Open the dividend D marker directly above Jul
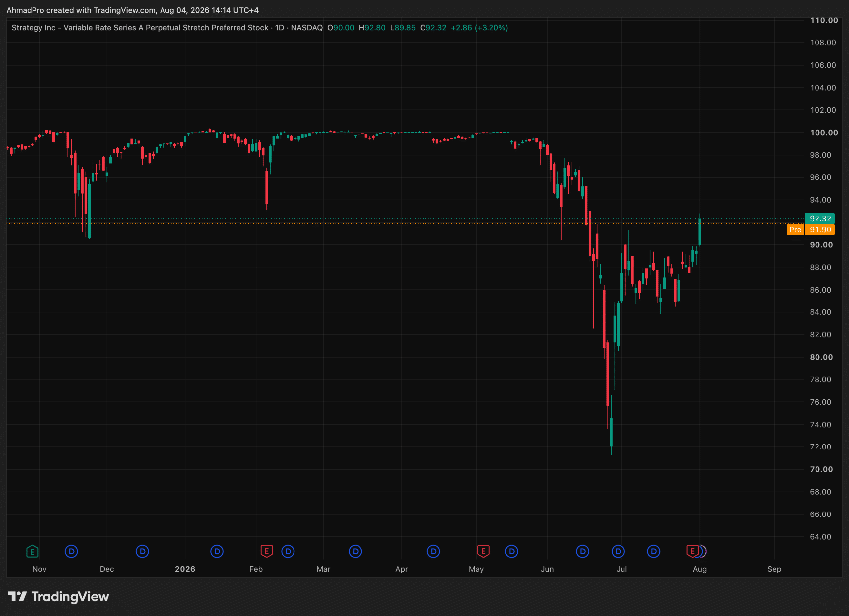 tap(618, 551)
